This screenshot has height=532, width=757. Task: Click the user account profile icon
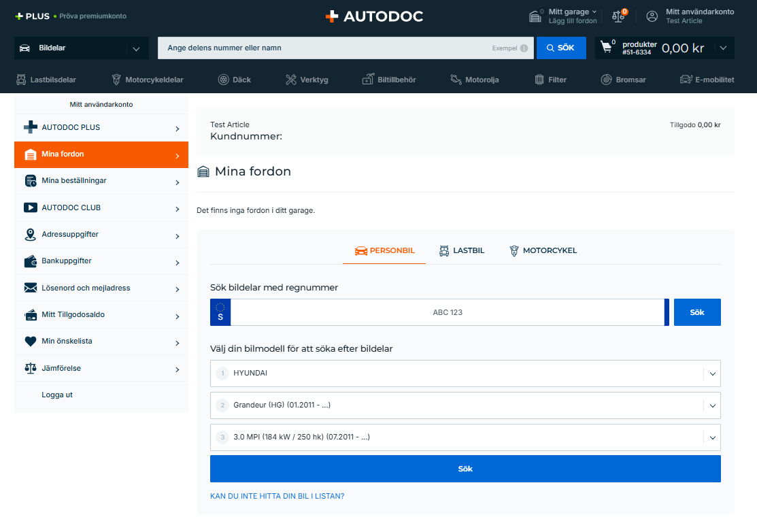(x=652, y=16)
